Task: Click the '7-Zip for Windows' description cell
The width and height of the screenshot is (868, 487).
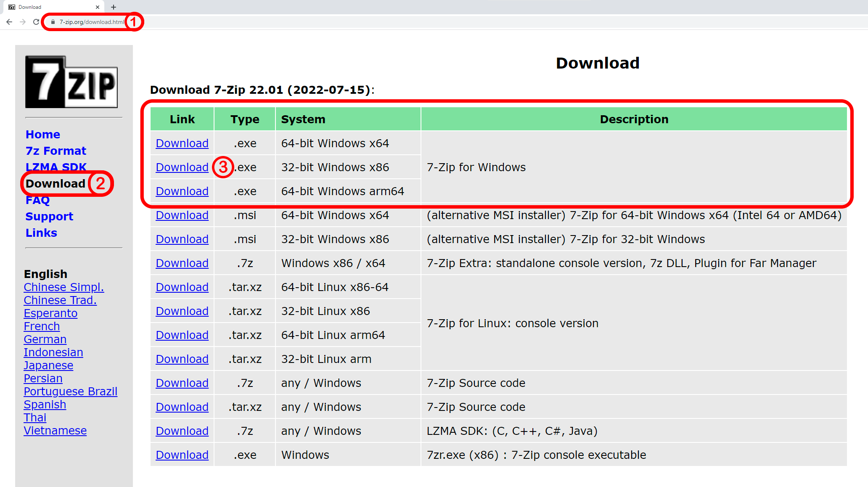Action: tap(634, 167)
